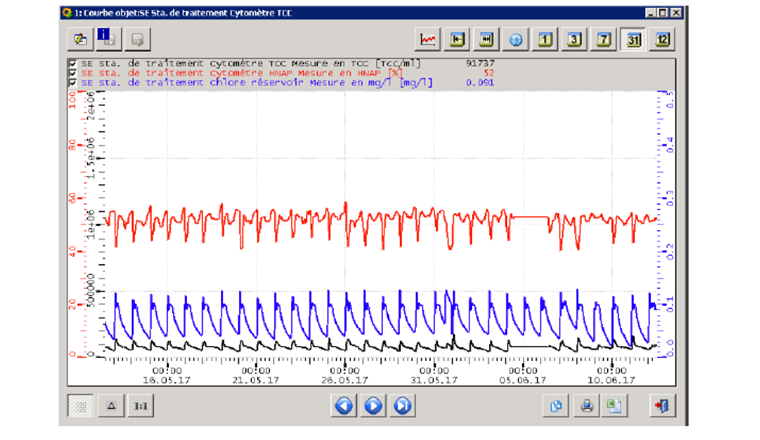
Task: Exit the curve window via door icon
Action: point(662,406)
